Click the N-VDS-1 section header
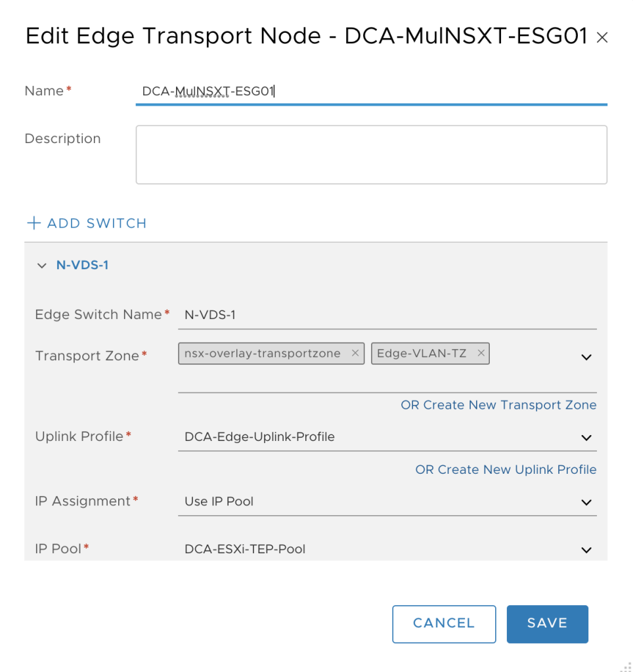Image resolution: width=633 pixels, height=672 pixels. tap(82, 265)
